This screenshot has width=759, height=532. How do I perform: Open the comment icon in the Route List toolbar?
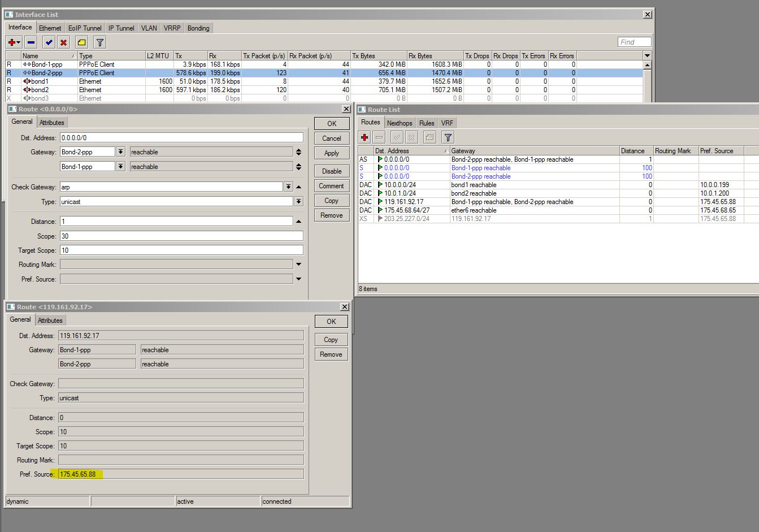click(x=428, y=137)
